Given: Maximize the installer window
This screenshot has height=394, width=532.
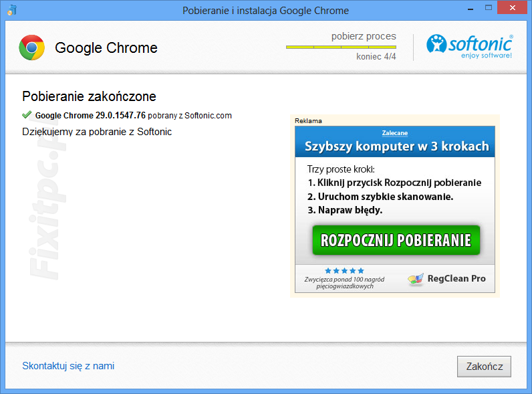Looking at the screenshot, I should click(x=489, y=7).
